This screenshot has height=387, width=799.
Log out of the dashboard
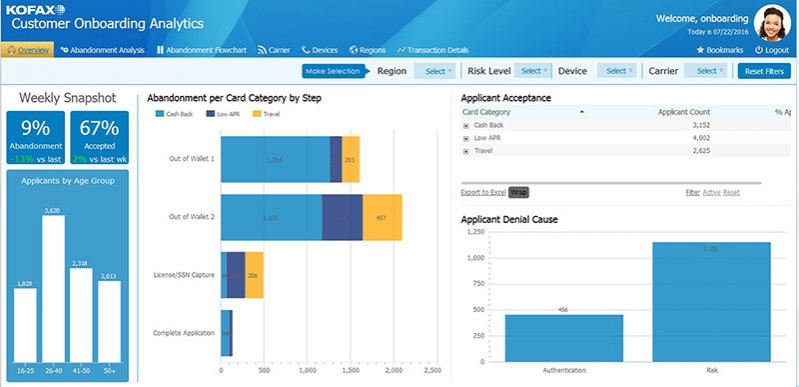click(772, 50)
